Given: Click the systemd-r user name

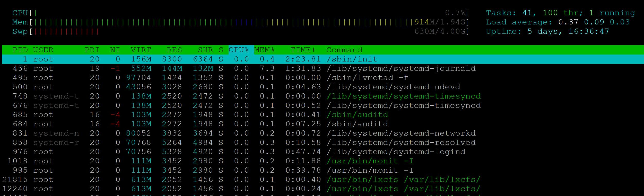Looking at the screenshot, I should click(56, 142).
